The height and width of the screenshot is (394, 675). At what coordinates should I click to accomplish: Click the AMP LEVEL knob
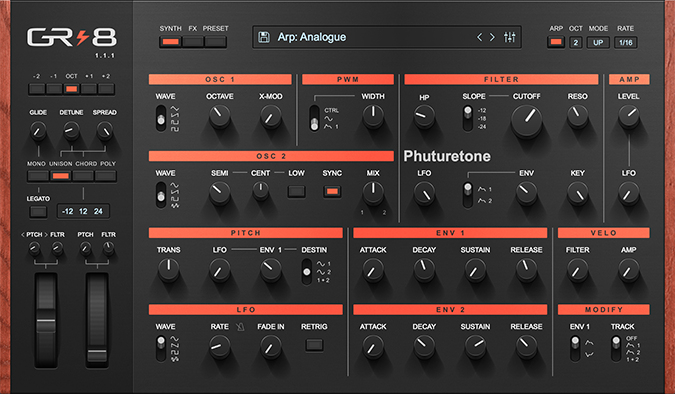[629, 116]
